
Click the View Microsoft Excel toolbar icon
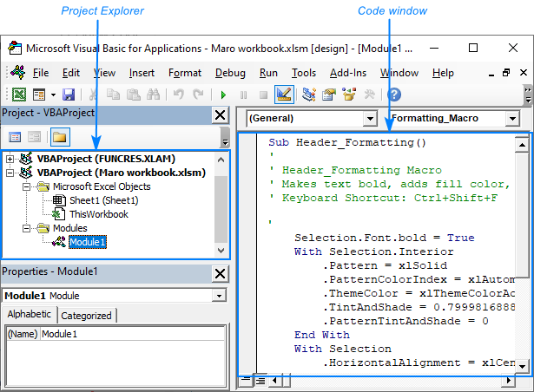[x=19, y=95]
